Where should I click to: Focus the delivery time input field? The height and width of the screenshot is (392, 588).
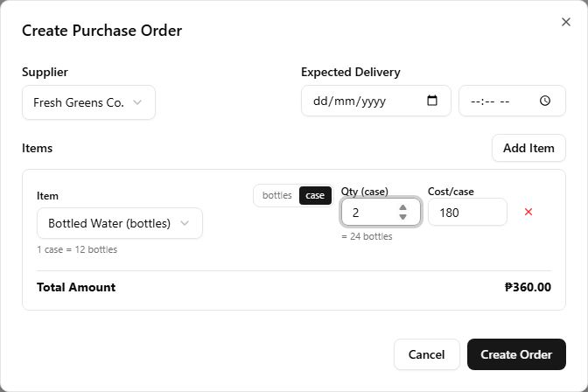[x=512, y=101]
